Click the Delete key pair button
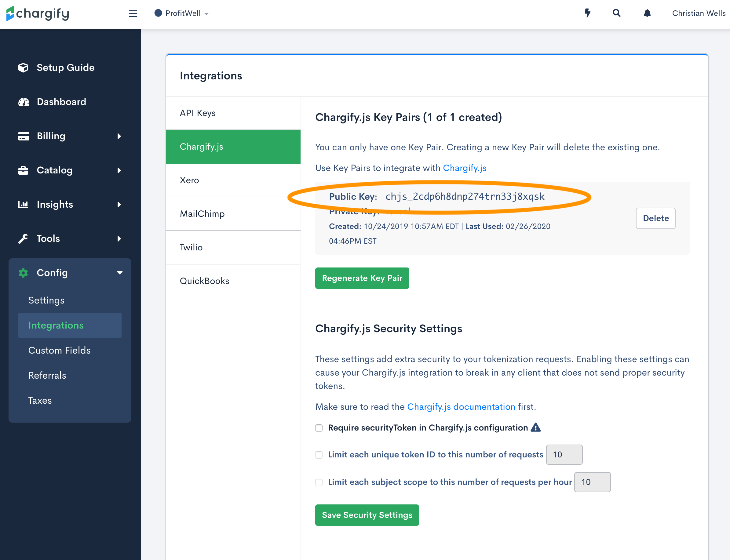 (656, 218)
